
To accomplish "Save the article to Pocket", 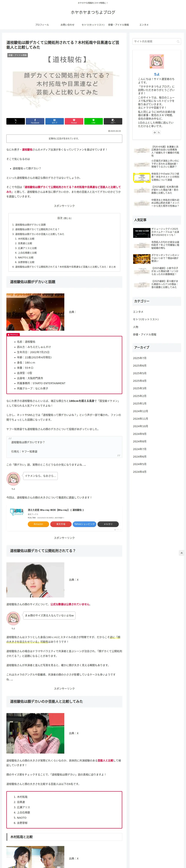I will click(74, 121).
